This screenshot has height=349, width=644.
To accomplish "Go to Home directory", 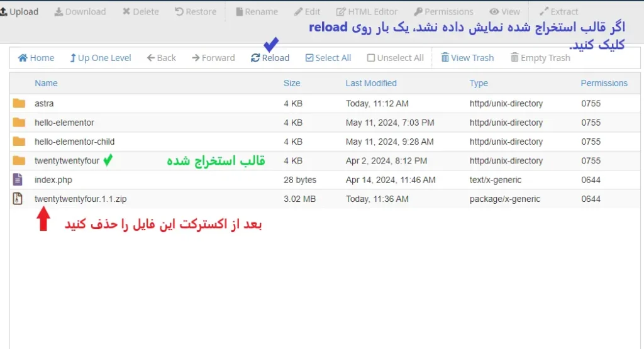I will [x=36, y=58].
